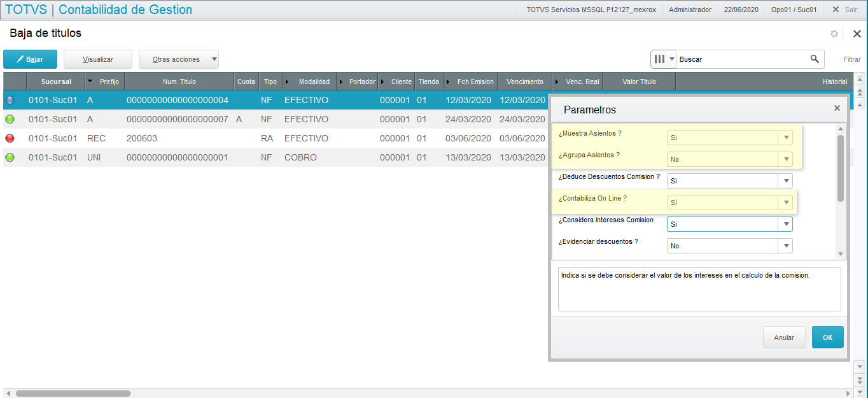Open the Agrupa Asientos dropdown
The image size is (868, 398).
(x=787, y=159)
